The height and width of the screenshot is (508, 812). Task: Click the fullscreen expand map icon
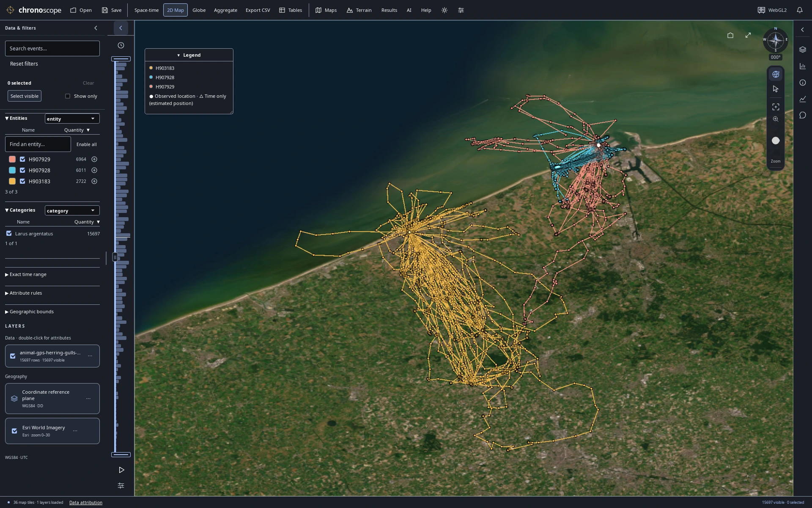click(748, 35)
